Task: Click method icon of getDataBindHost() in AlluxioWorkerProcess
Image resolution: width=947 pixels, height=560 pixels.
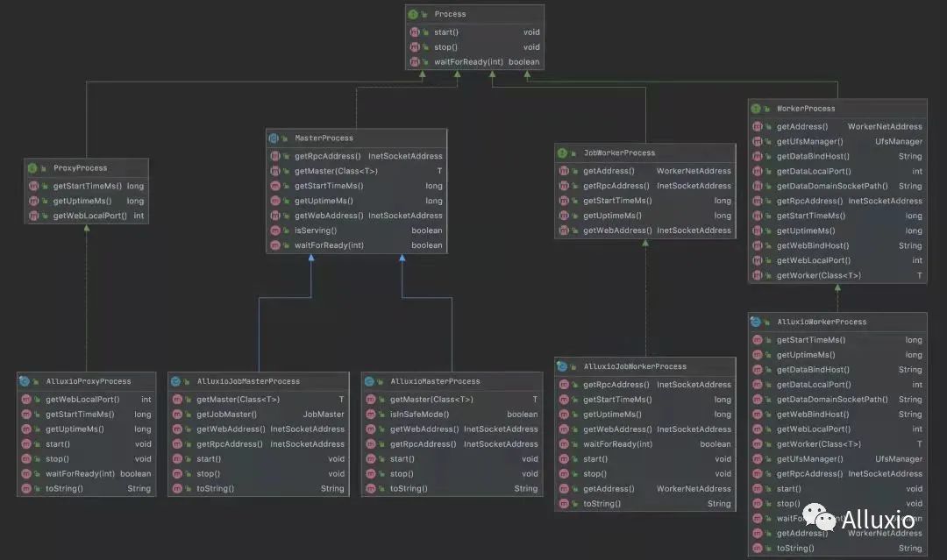Action: [x=758, y=369]
